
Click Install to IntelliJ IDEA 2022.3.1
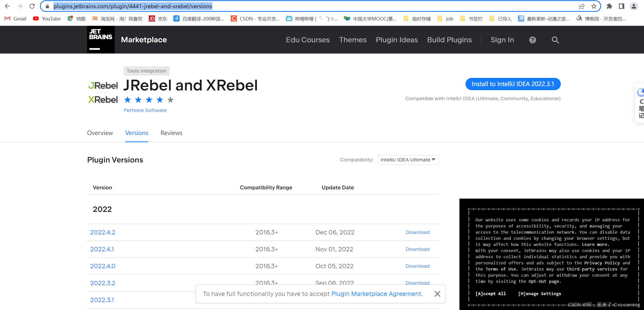click(x=513, y=84)
